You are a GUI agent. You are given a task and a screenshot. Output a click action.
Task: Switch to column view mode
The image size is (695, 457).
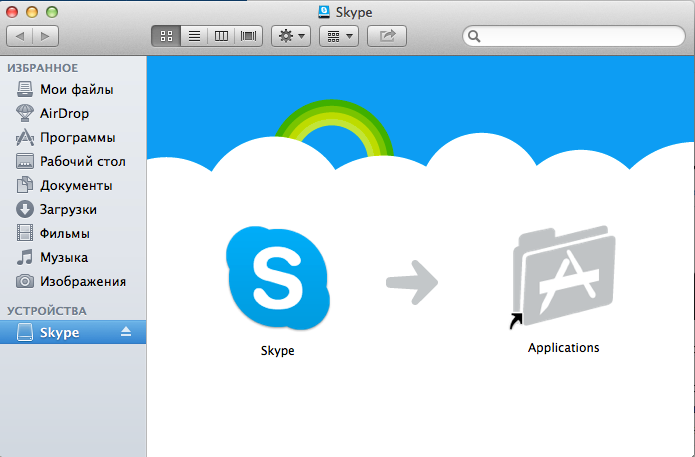pyautogui.click(x=220, y=35)
